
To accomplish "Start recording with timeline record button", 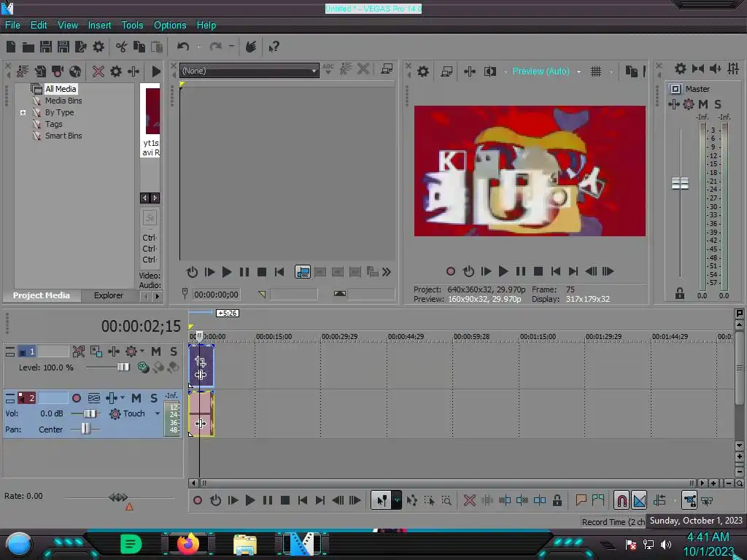I will tap(198, 500).
